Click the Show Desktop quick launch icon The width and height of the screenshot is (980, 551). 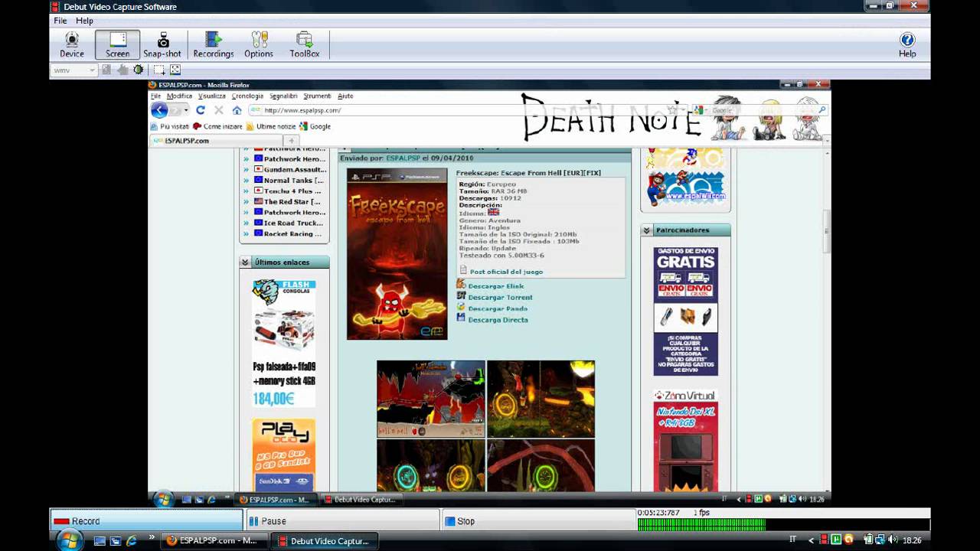tap(99, 541)
